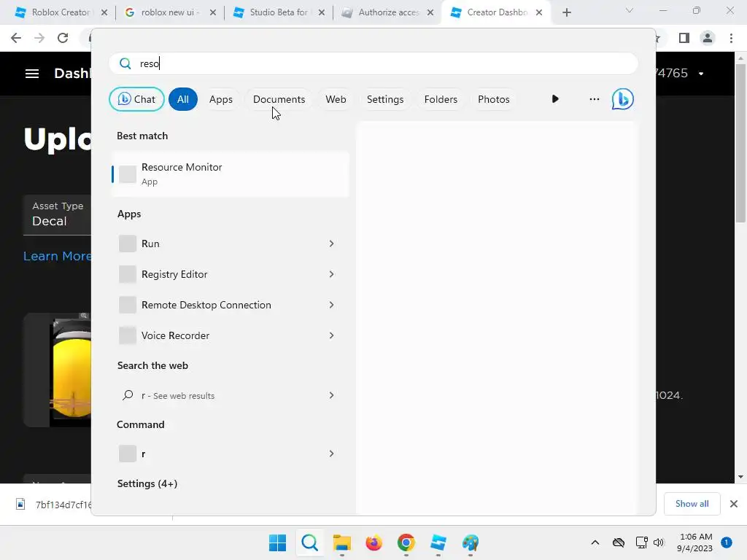
Task: Click the network icon in system tray
Action: coord(641,542)
